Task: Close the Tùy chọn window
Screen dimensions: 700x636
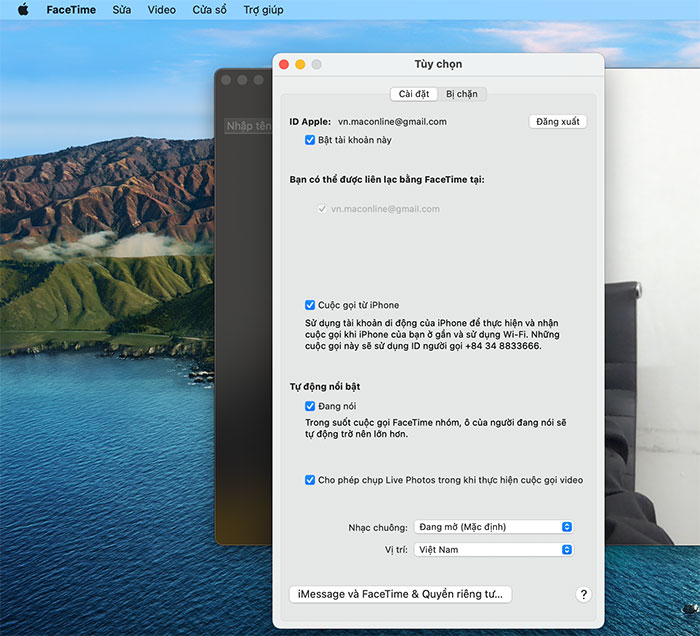Action: pos(284,64)
